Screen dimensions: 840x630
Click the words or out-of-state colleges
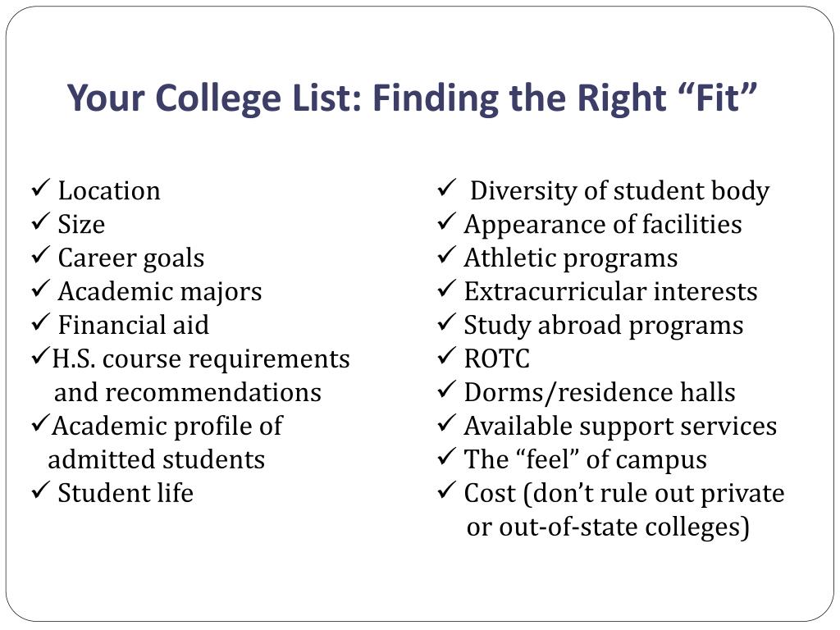[x=608, y=527]
